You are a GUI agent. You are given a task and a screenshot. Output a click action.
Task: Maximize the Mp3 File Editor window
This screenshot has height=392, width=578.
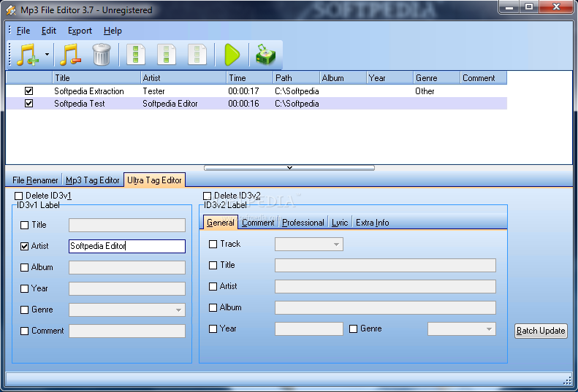coord(529,7)
